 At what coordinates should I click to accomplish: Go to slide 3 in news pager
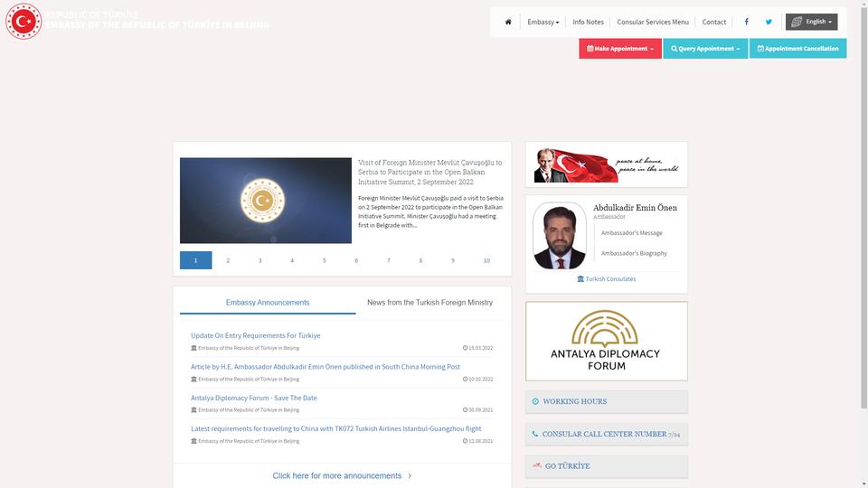(259, 260)
